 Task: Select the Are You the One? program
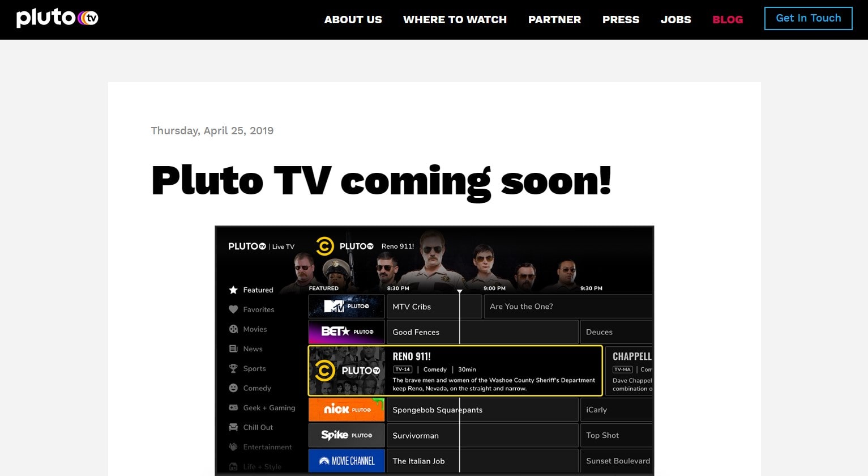[x=568, y=307]
